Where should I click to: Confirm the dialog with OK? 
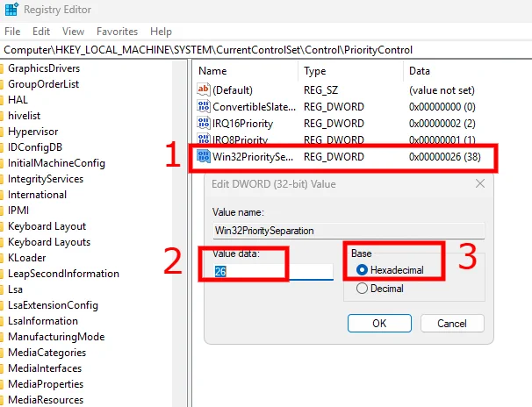coord(379,324)
